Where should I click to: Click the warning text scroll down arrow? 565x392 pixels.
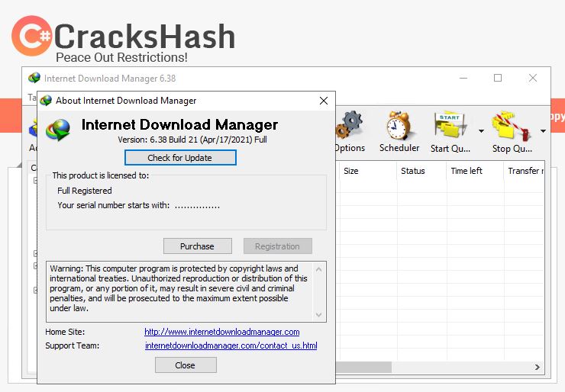click(x=318, y=315)
